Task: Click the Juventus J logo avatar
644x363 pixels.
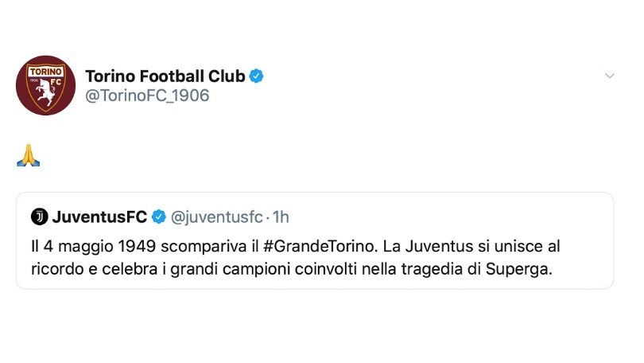Action: pyautogui.click(x=40, y=217)
